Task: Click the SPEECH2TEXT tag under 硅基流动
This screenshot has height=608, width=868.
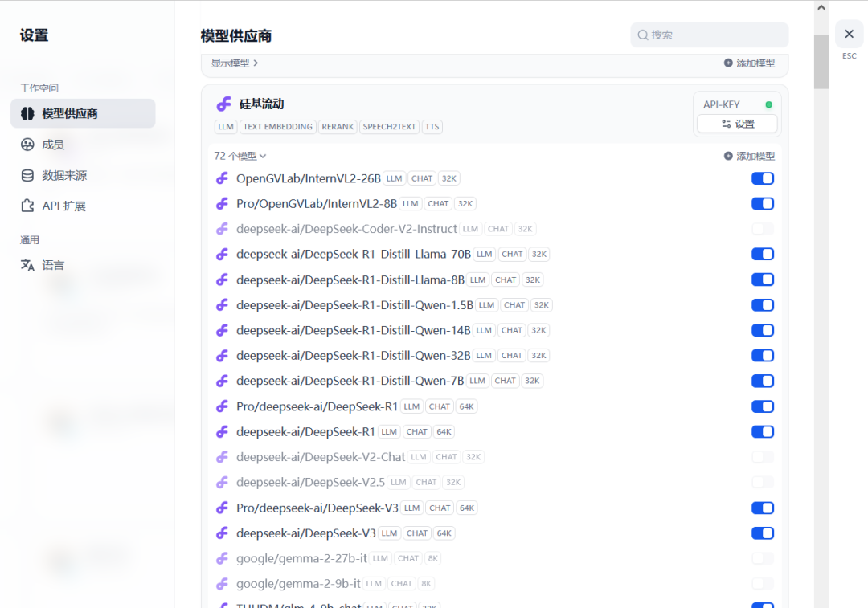Action: 389,127
